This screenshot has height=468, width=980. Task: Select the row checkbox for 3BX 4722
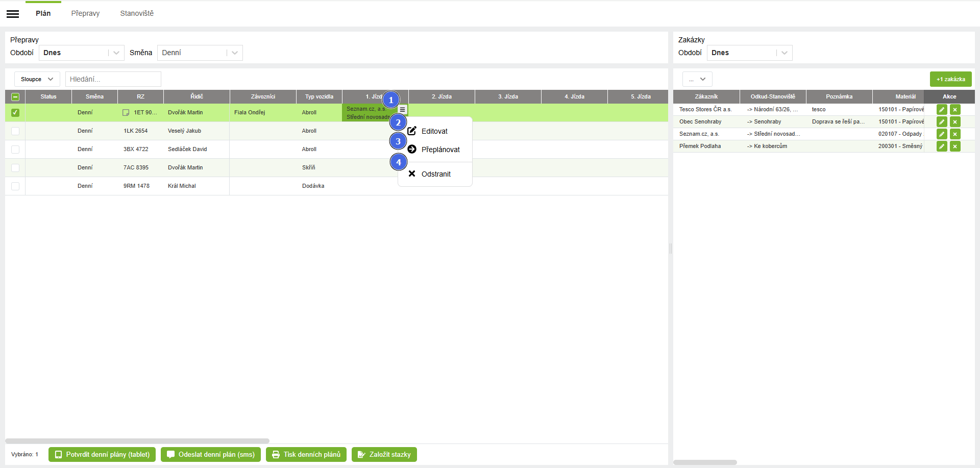[15, 149]
